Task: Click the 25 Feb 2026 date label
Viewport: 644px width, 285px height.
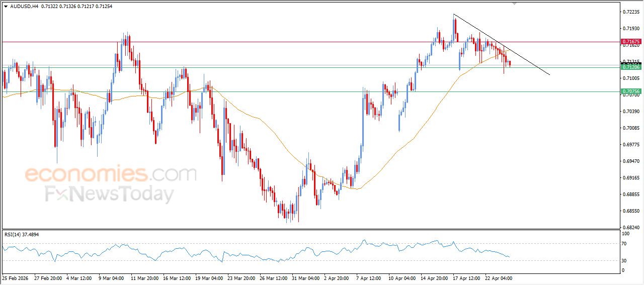Action: pos(15,278)
